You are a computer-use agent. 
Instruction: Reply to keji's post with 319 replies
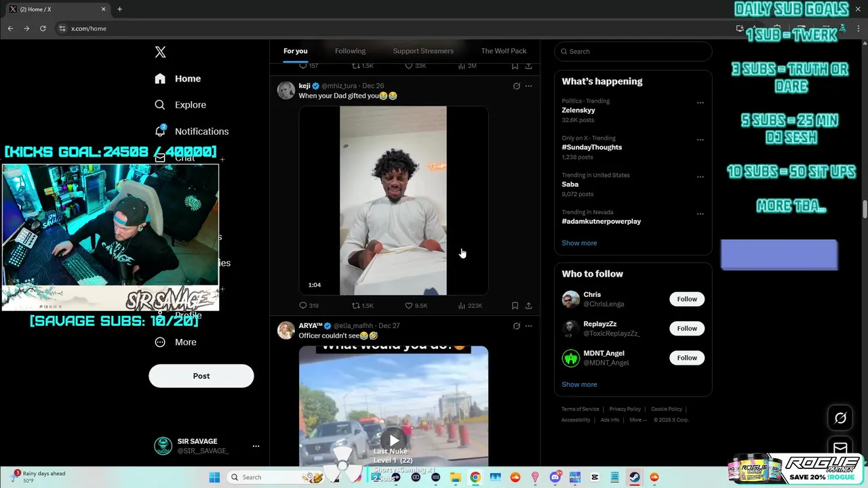click(309, 306)
